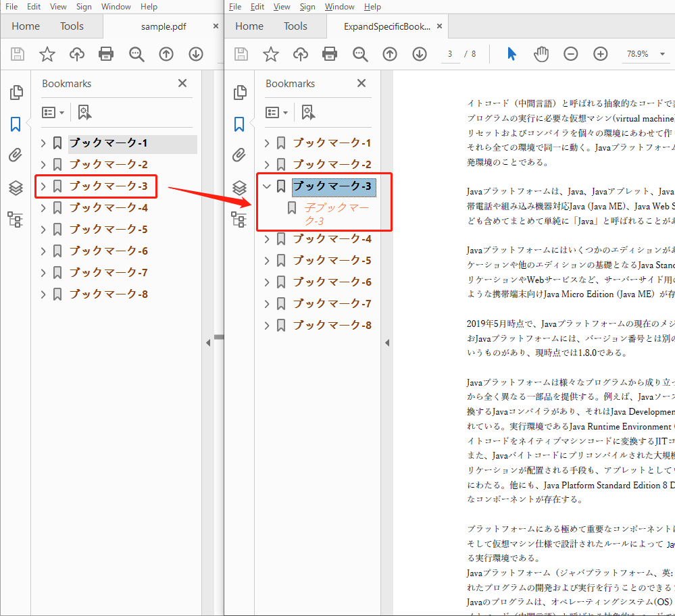Click the cloud upload icon in the sample.pdf window
Viewport: 675px width, 616px height.
pyautogui.click(x=76, y=54)
